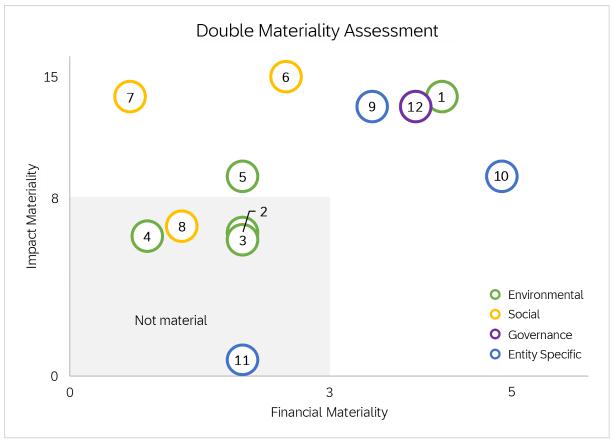Select the yellow circle numbered 6
614x445 pixels.
click(285, 77)
